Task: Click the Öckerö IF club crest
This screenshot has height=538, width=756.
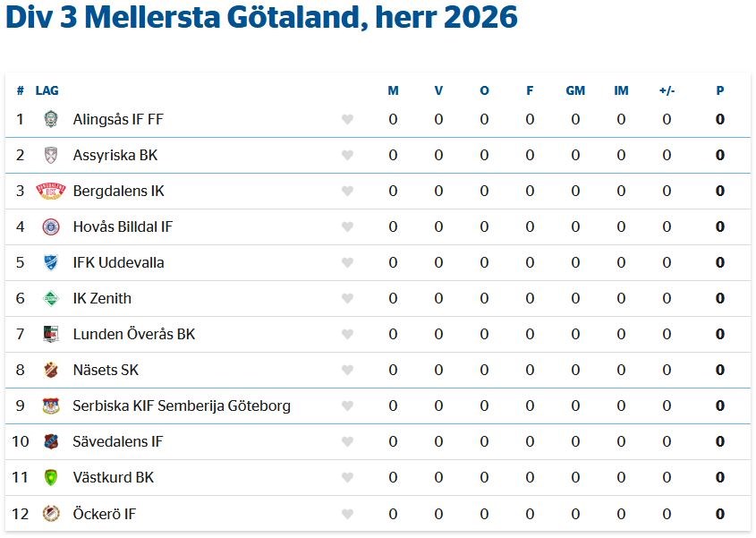Action: coord(51,513)
